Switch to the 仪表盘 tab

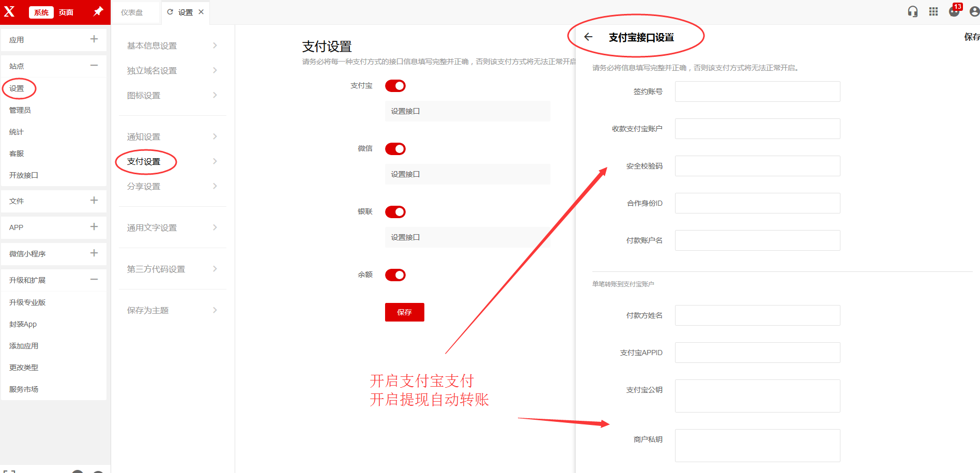pyautogui.click(x=132, y=12)
